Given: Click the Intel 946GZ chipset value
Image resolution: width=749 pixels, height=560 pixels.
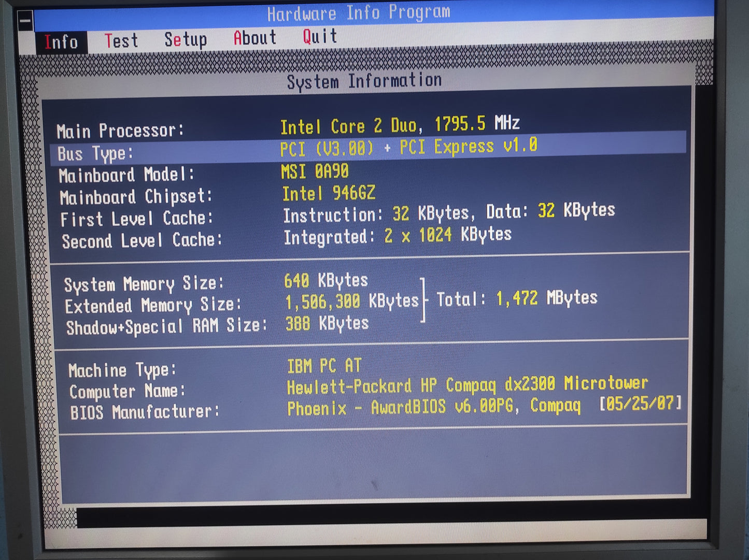Looking at the screenshot, I should tap(329, 194).
